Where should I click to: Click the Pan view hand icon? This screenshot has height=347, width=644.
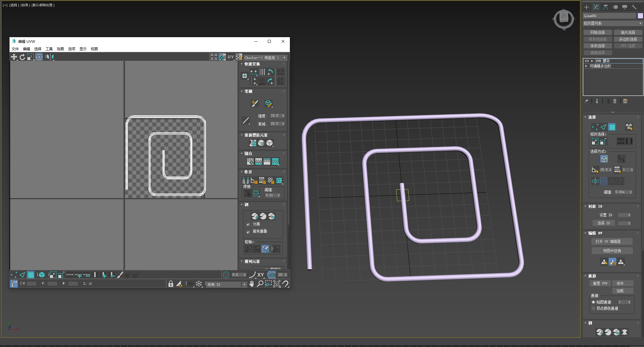(252, 284)
